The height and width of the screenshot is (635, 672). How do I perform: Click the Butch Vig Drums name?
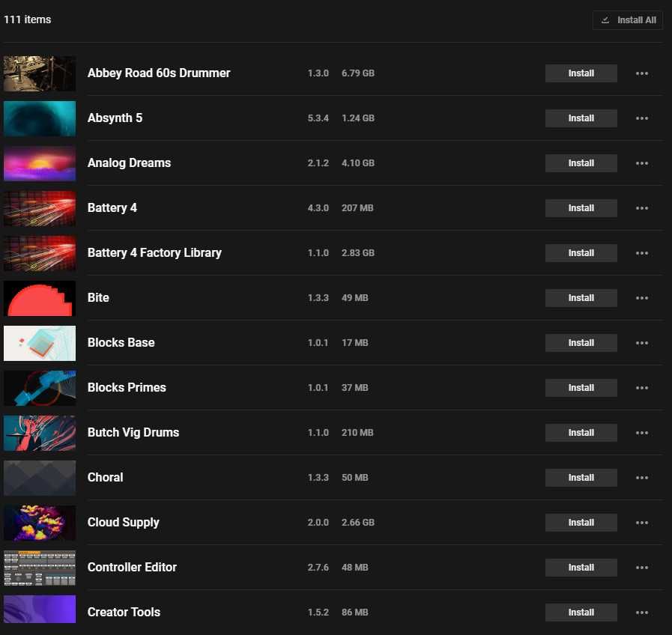click(133, 433)
